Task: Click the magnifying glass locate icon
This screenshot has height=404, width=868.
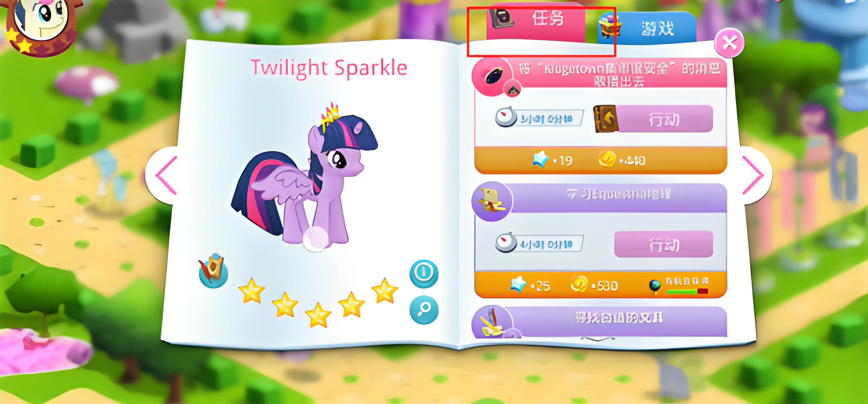Action: click(x=424, y=310)
